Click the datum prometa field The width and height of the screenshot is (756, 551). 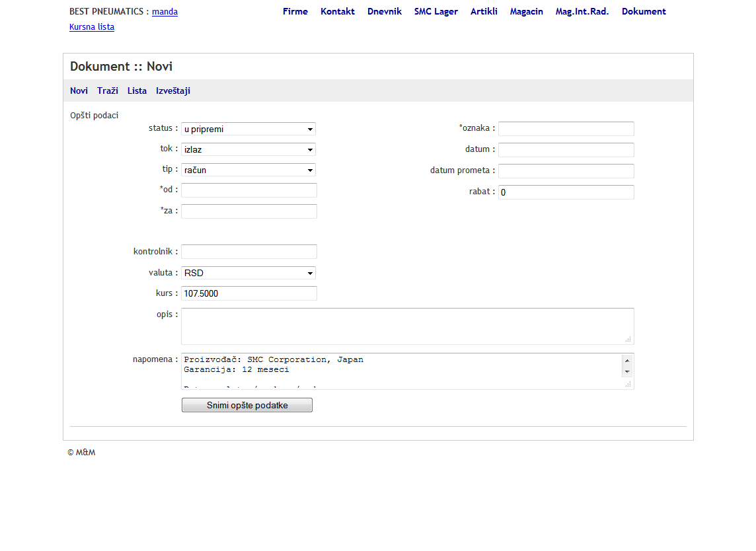pyautogui.click(x=566, y=170)
